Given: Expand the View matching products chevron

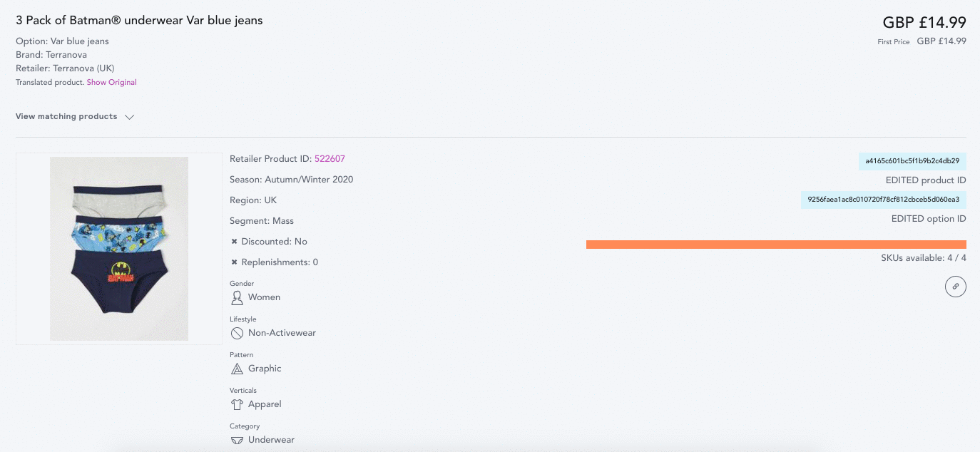Looking at the screenshot, I should pos(129,117).
